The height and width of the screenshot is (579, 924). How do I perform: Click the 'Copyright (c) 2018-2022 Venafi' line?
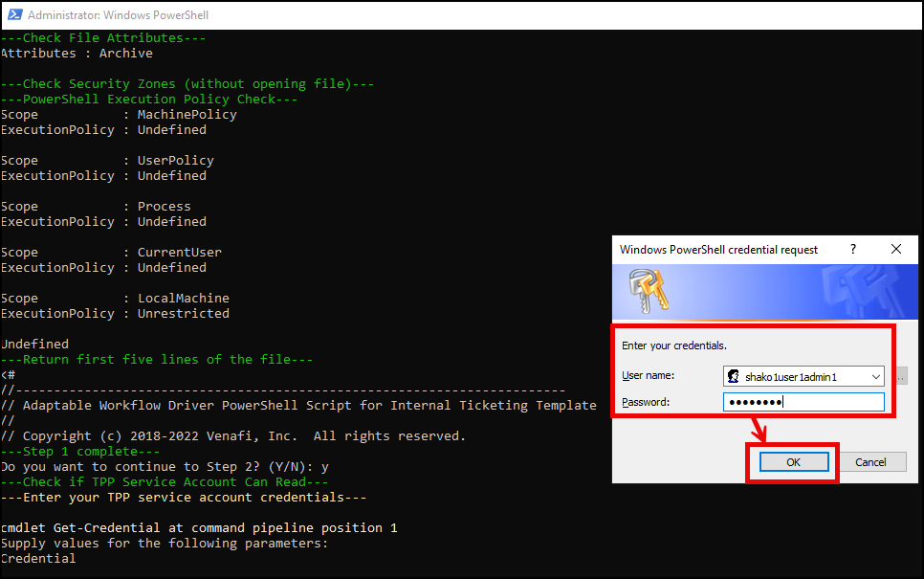[233, 436]
